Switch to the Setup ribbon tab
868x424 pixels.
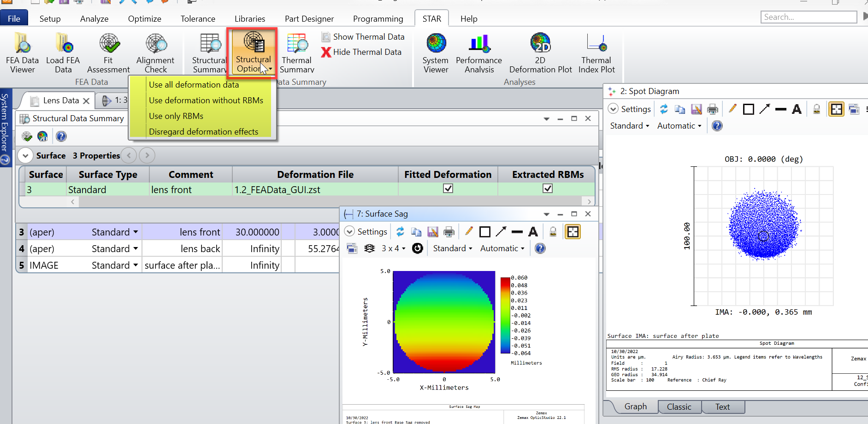pos(50,19)
